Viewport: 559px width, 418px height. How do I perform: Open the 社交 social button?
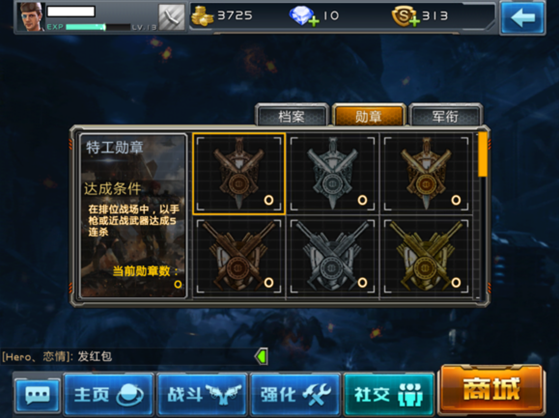coord(389,395)
